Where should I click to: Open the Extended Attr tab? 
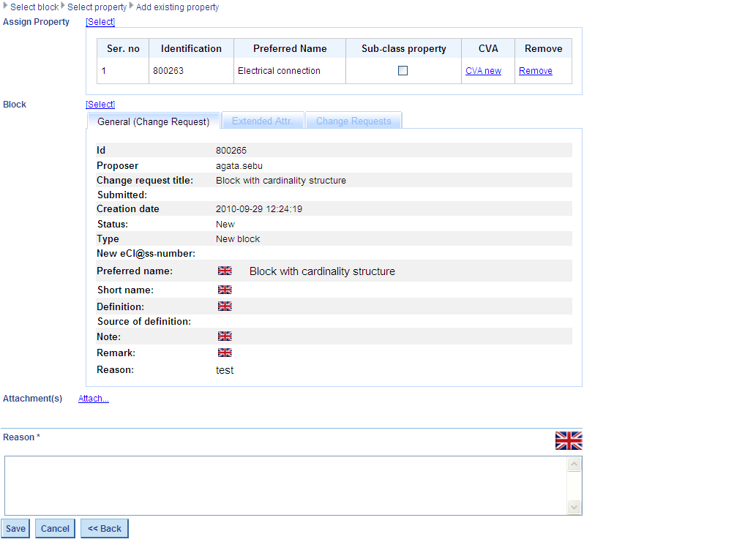coord(261,121)
